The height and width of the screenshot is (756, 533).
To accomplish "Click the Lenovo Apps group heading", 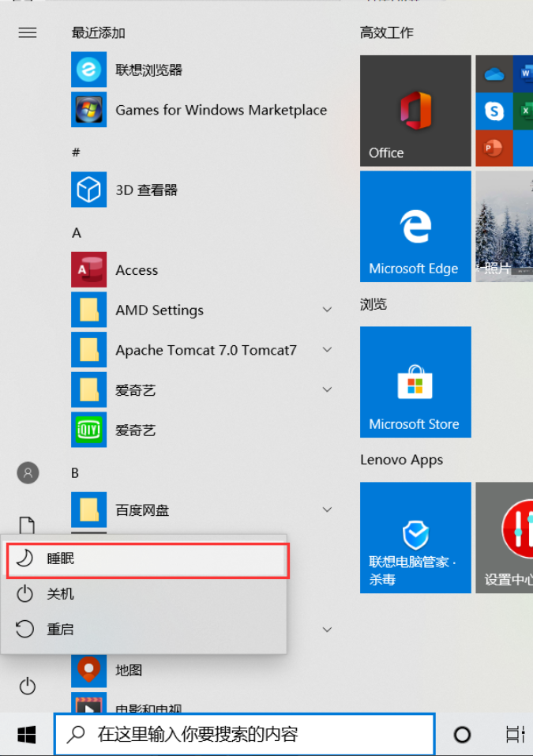I will point(401,460).
